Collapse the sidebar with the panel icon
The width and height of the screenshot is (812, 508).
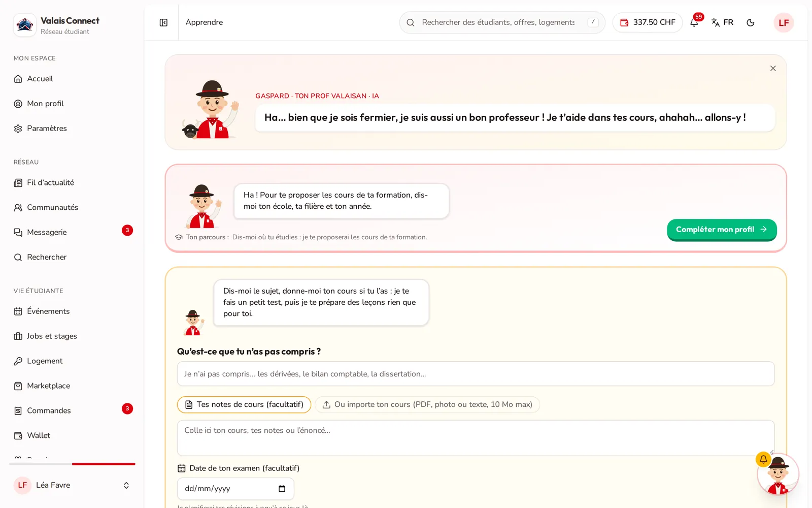(x=163, y=22)
